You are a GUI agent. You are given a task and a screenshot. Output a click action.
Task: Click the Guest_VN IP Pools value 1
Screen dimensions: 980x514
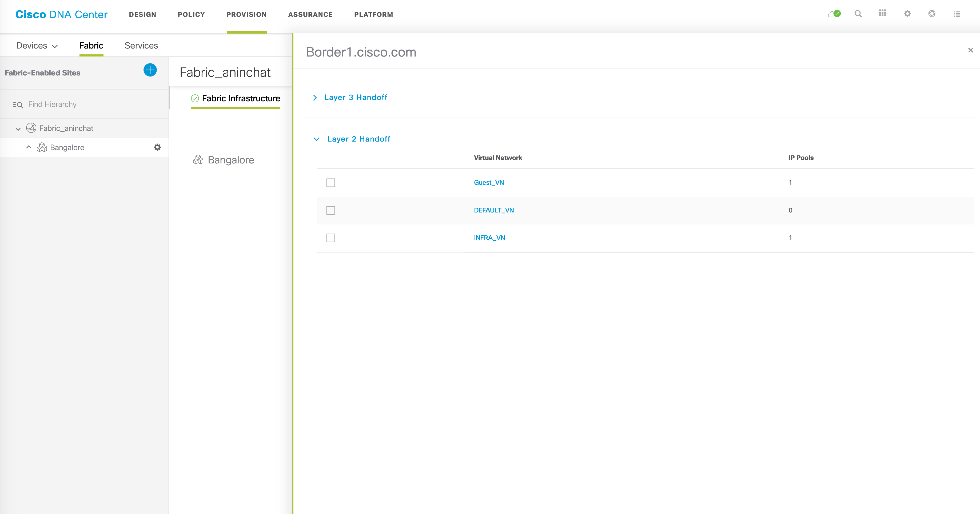[x=790, y=182]
